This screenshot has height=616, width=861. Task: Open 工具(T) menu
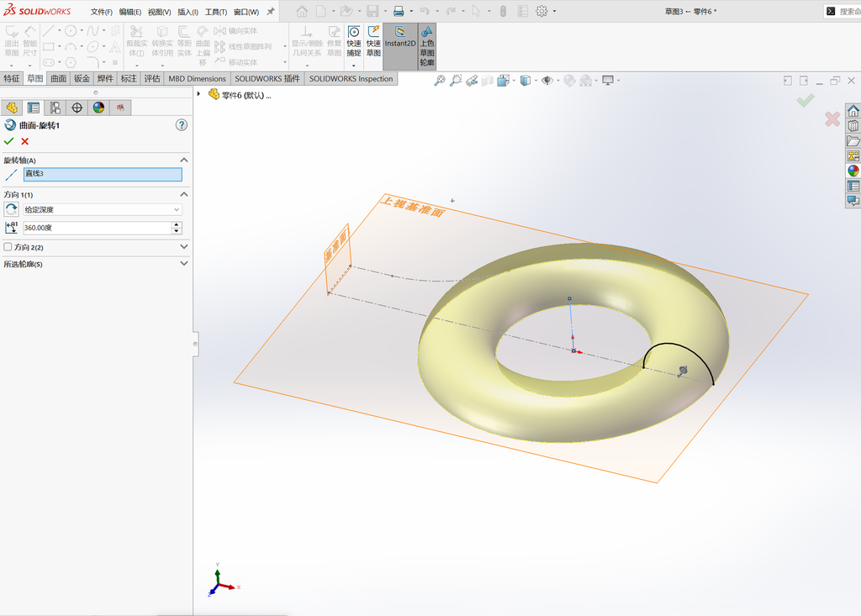(x=216, y=12)
